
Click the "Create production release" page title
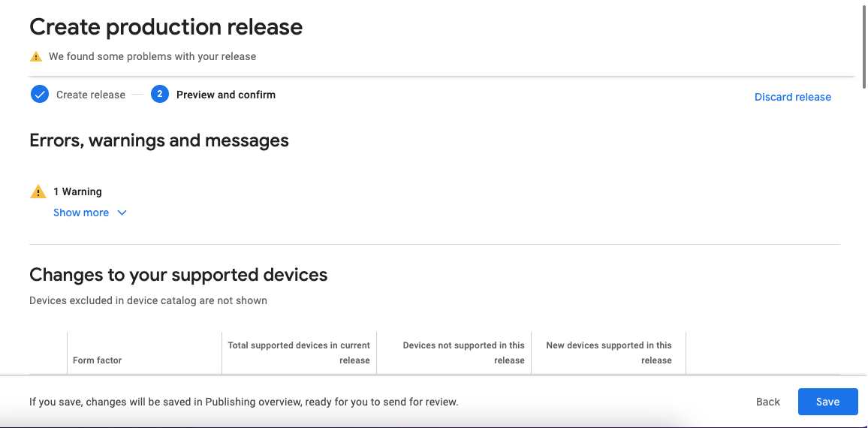(166, 28)
